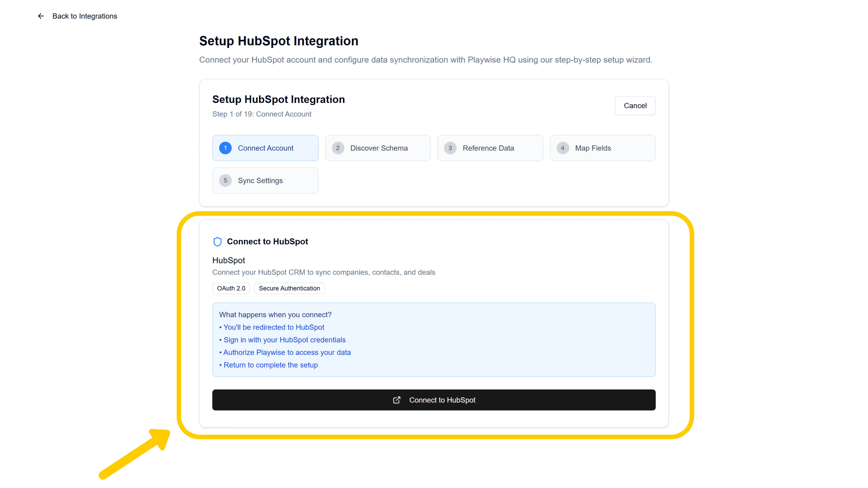Viewport: 868px width, 488px height.
Task: Switch to the Discover Schema step
Action: (x=378, y=148)
